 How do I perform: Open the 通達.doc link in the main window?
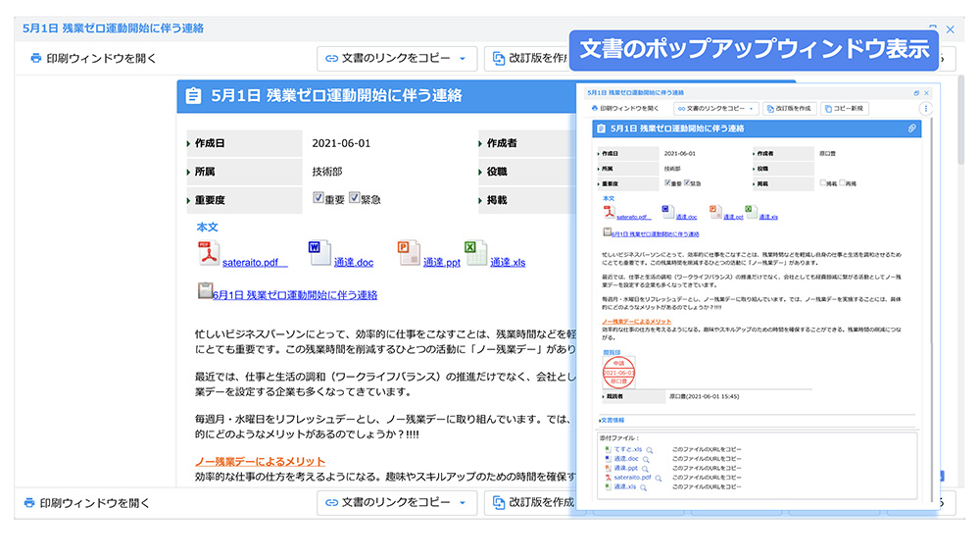pyautogui.click(x=353, y=262)
